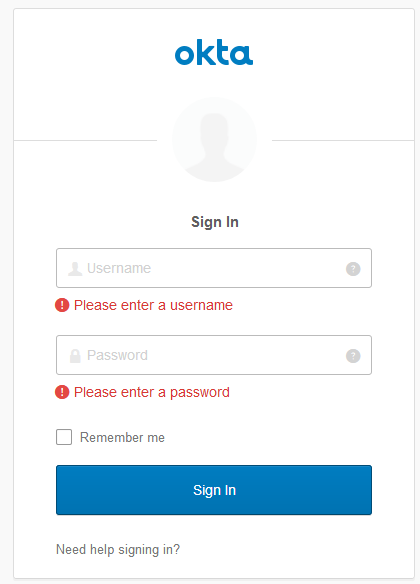Image resolution: width=420 pixels, height=584 pixels.
Task: Click the red alert icon beside username error
Action: [62, 305]
